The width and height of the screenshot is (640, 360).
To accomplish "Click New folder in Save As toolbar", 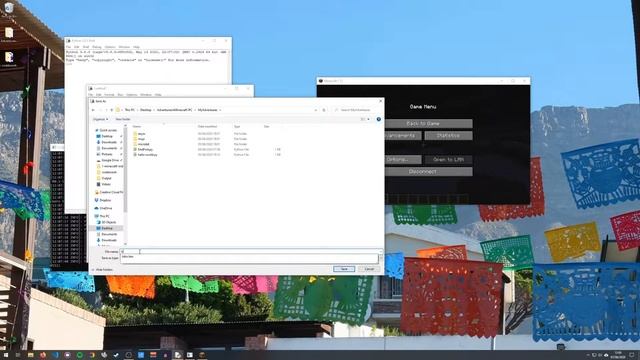I will 123,119.
